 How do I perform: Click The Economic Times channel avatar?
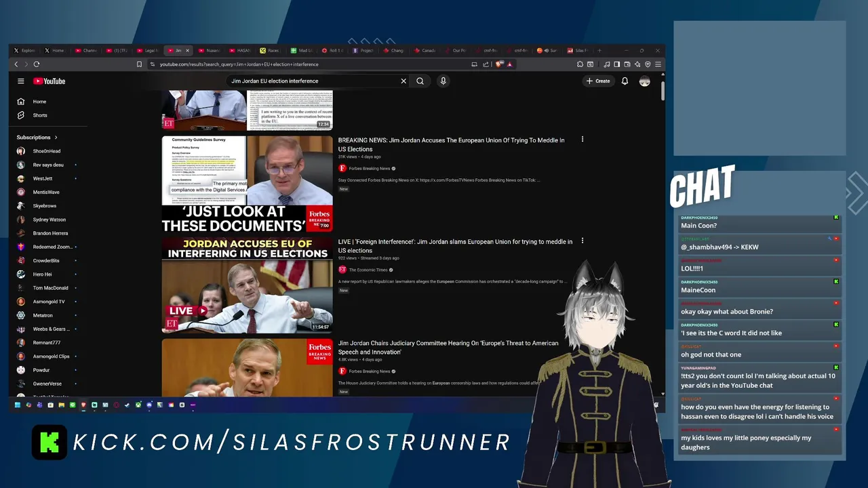[342, 270]
